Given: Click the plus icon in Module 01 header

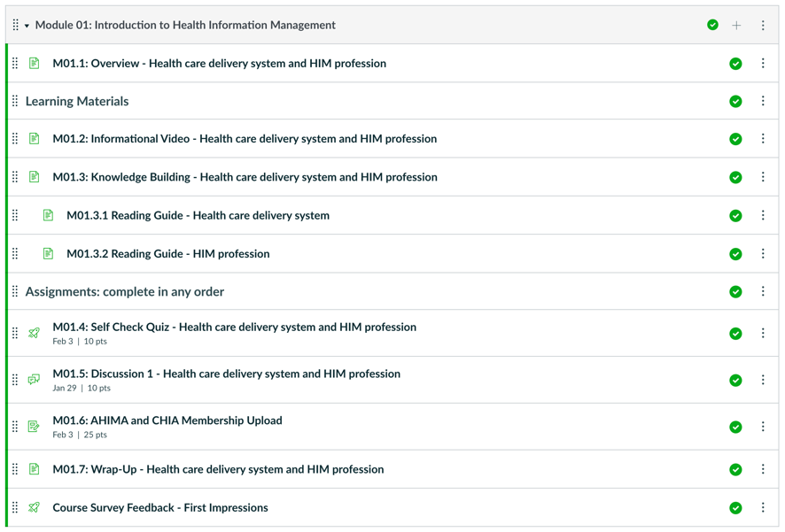Looking at the screenshot, I should point(736,26).
